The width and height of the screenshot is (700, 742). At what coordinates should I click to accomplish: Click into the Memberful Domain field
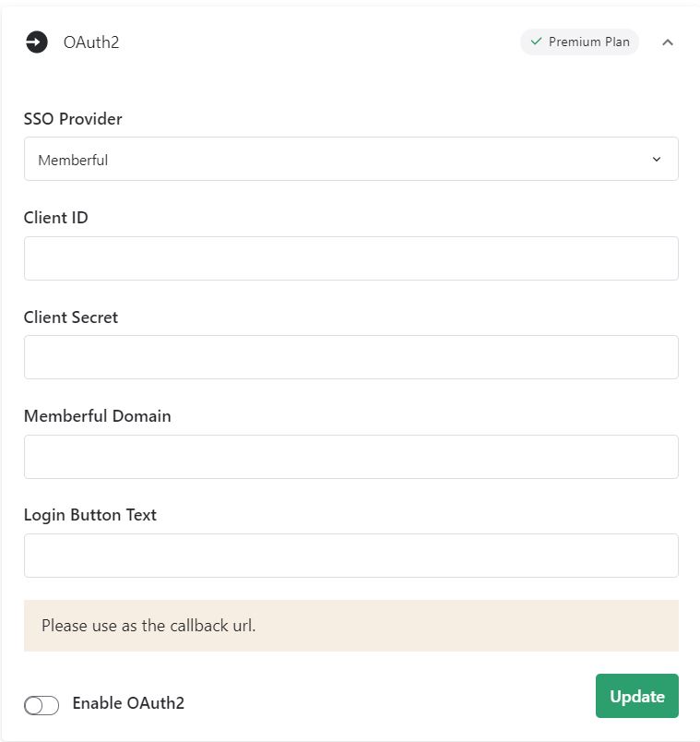click(350, 457)
